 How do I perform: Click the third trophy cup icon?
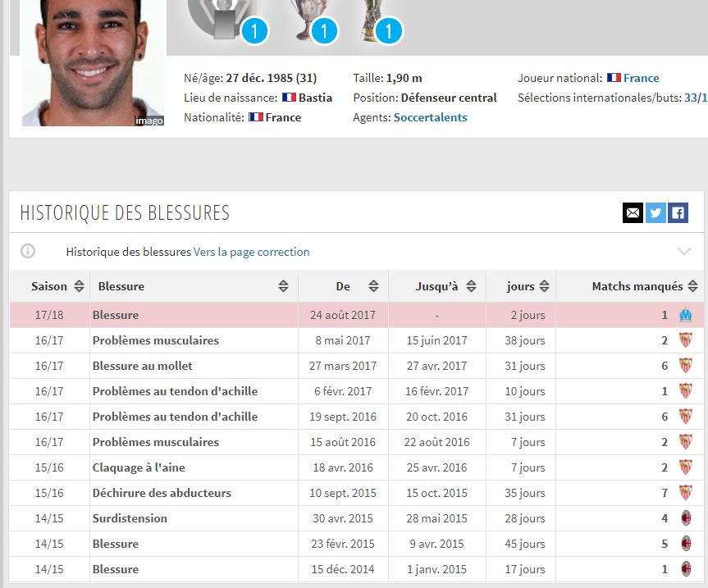[375, 20]
